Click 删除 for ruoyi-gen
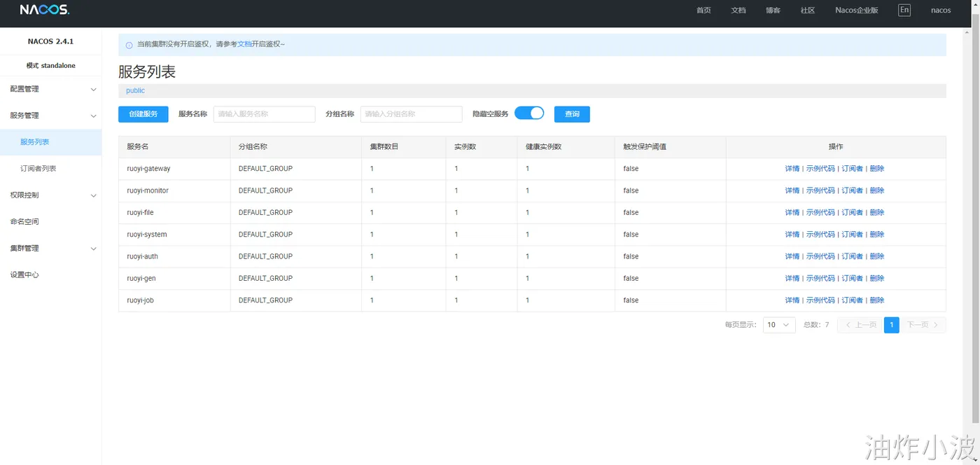This screenshot has height=465, width=980. click(877, 278)
